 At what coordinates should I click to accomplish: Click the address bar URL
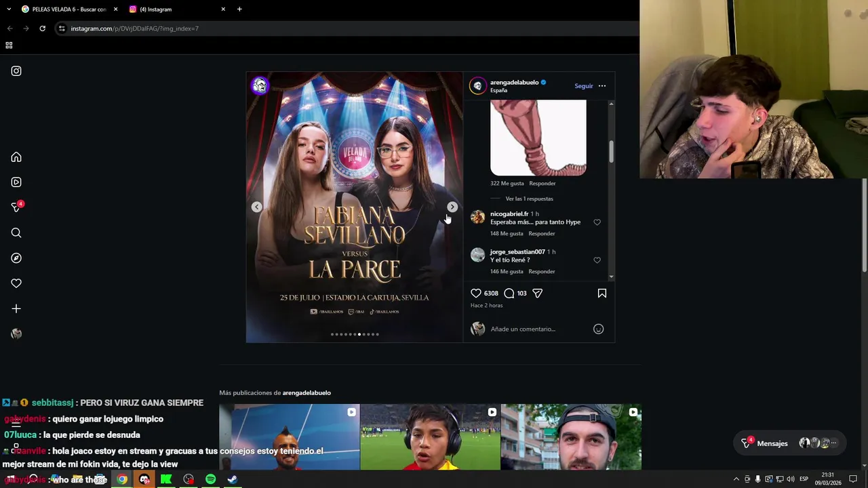click(134, 28)
